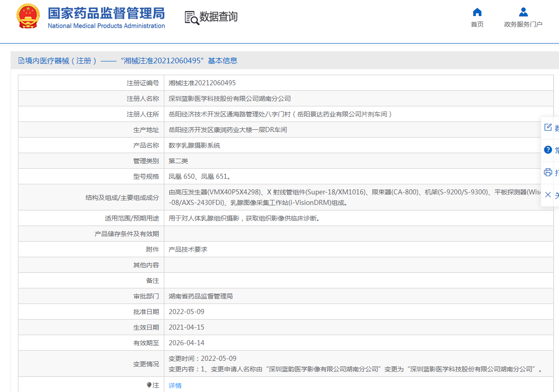Click 国家药品监督管理局 site title
The width and height of the screenshot is (559, 392).
point(106,13)
